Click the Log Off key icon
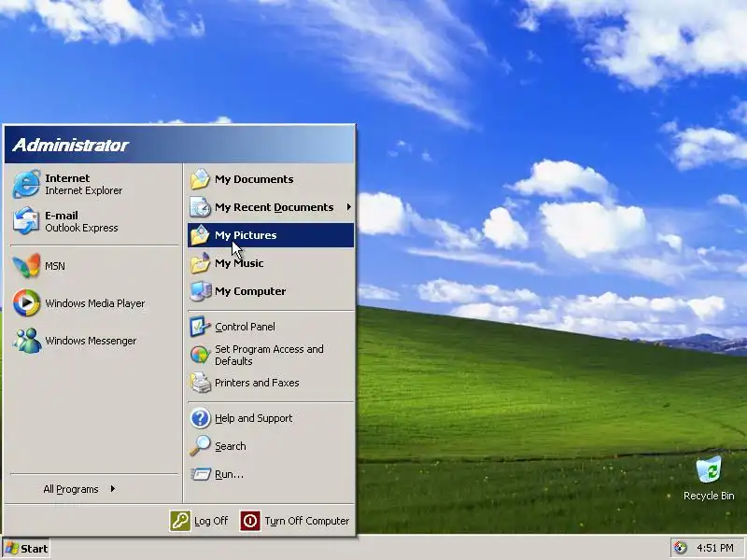 click(x=180, y=521)
